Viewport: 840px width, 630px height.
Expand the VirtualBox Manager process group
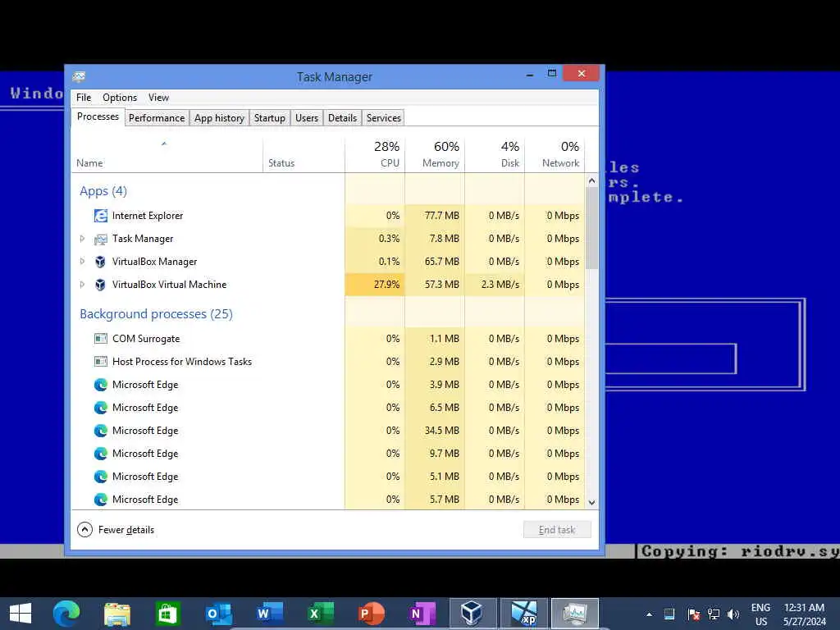click(82, 262)
